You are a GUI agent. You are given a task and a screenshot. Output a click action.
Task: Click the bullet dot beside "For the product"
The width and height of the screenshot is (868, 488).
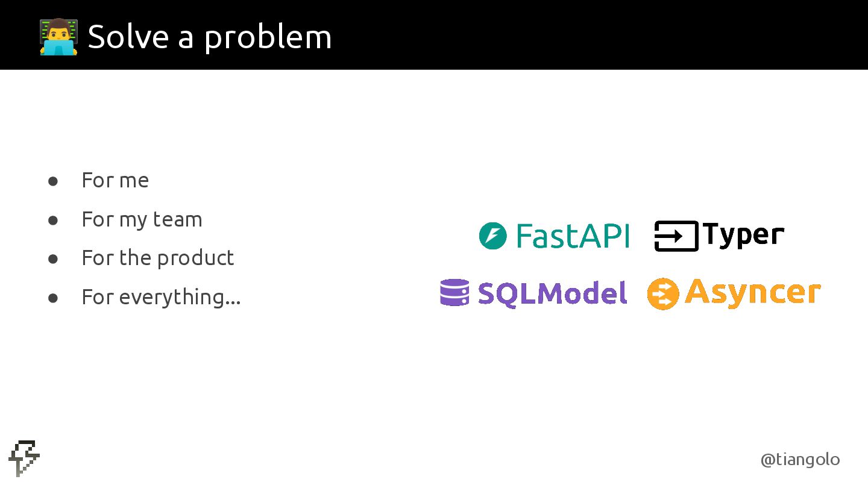(53, 258)
